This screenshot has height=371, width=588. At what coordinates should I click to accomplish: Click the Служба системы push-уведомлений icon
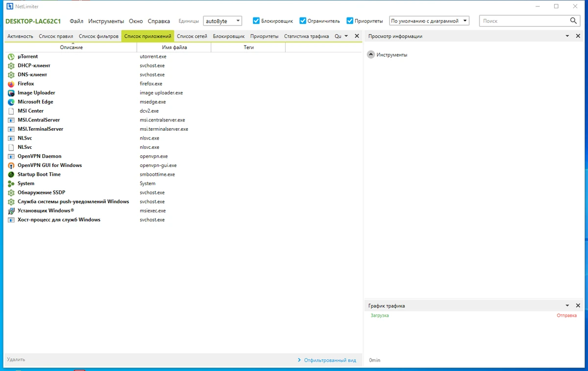click(x=11, y=202)
